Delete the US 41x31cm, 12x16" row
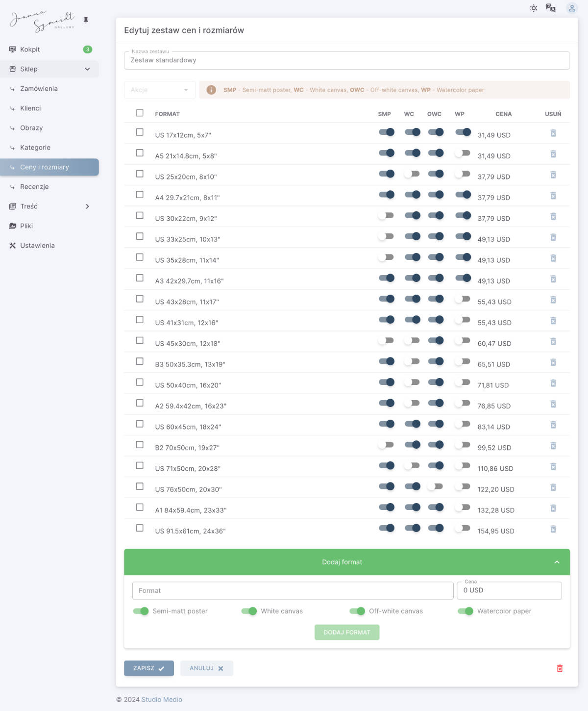The image size is (588, 711). point(553,321)
